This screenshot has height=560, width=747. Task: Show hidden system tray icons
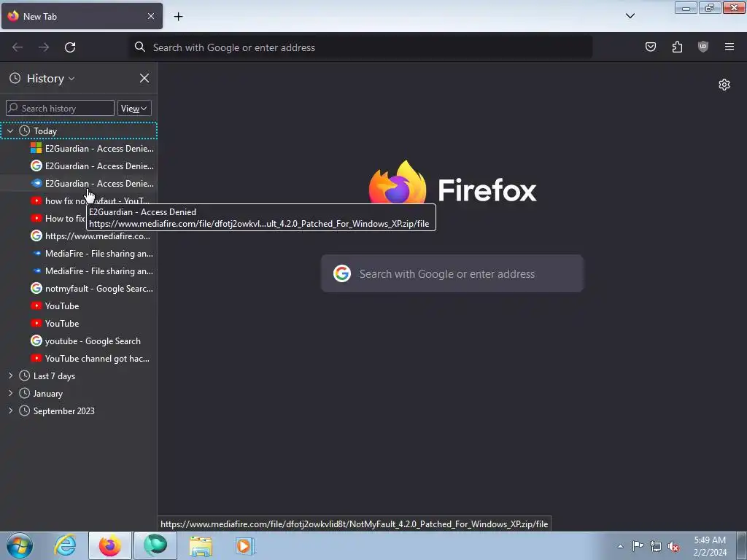(620, 546)
